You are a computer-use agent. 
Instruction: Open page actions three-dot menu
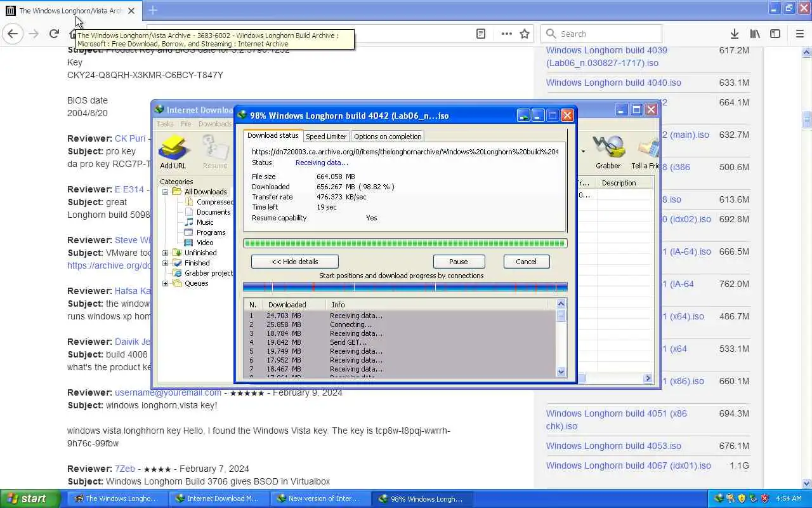(x=506, y=34)
